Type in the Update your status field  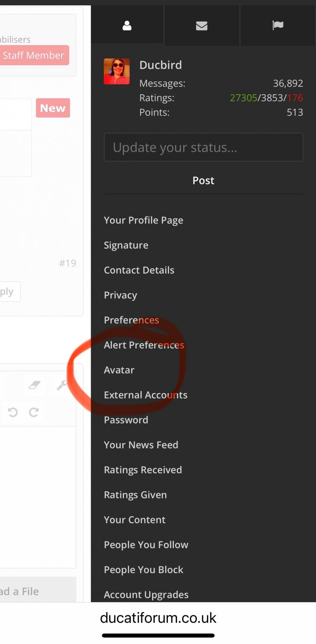tap(203, 147)
